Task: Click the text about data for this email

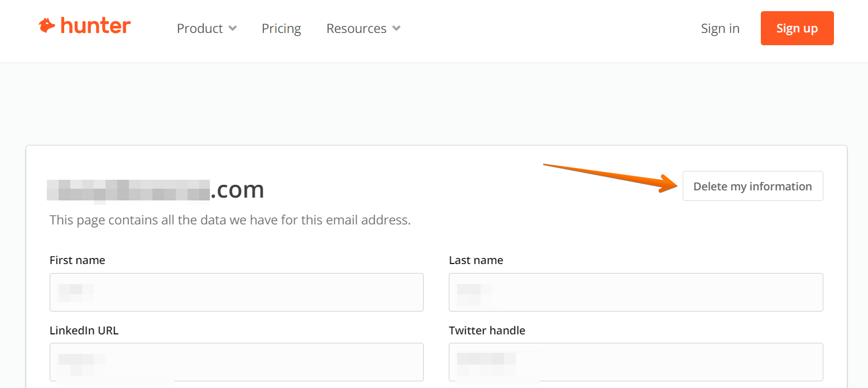Action: [230, 220]
